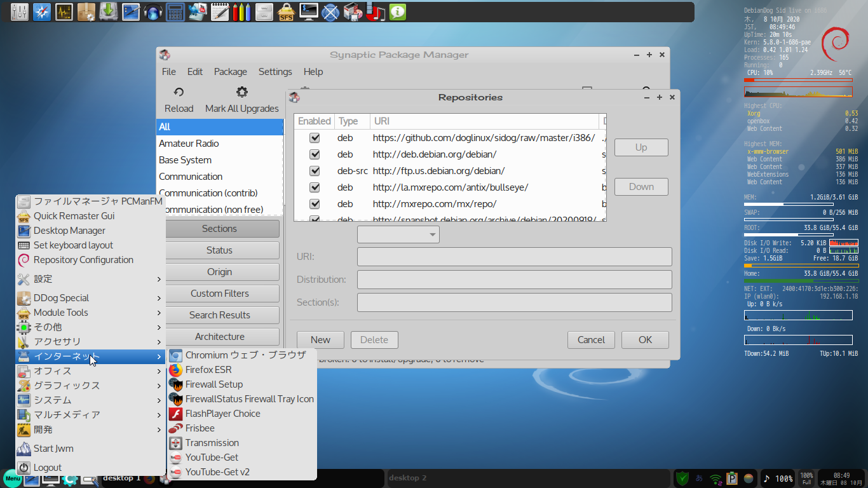868x488 pixels.
Task: Click the Distribution input field
Action: [515, 280]
